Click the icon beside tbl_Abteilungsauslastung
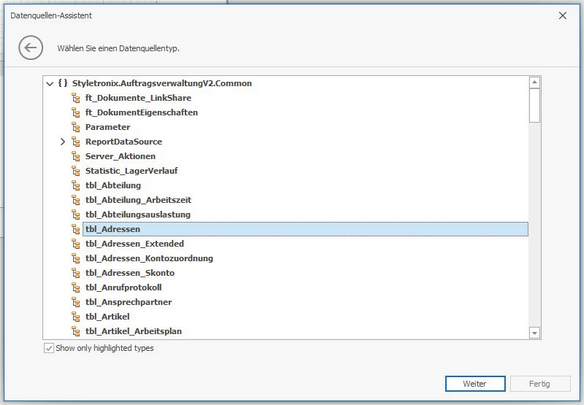 click(76, 215)
